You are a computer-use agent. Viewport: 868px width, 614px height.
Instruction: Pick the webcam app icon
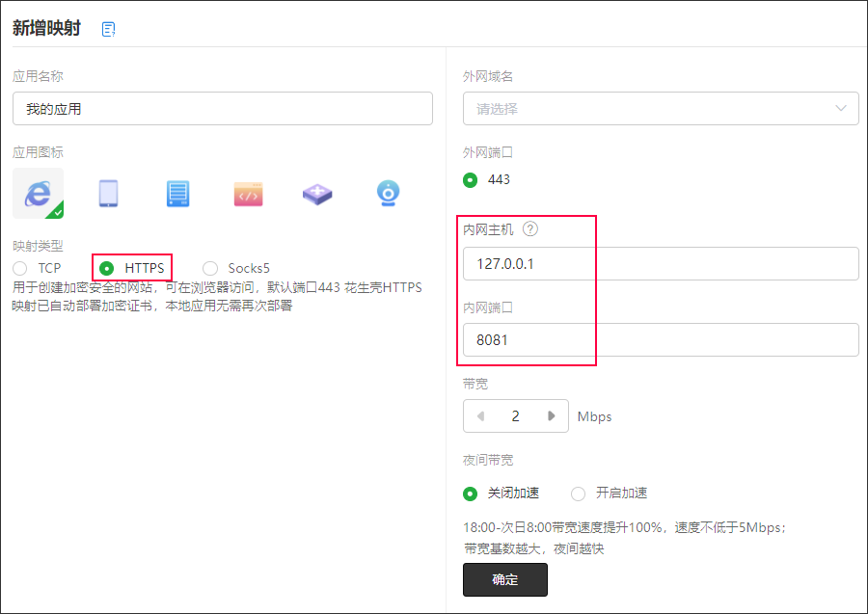388,194
